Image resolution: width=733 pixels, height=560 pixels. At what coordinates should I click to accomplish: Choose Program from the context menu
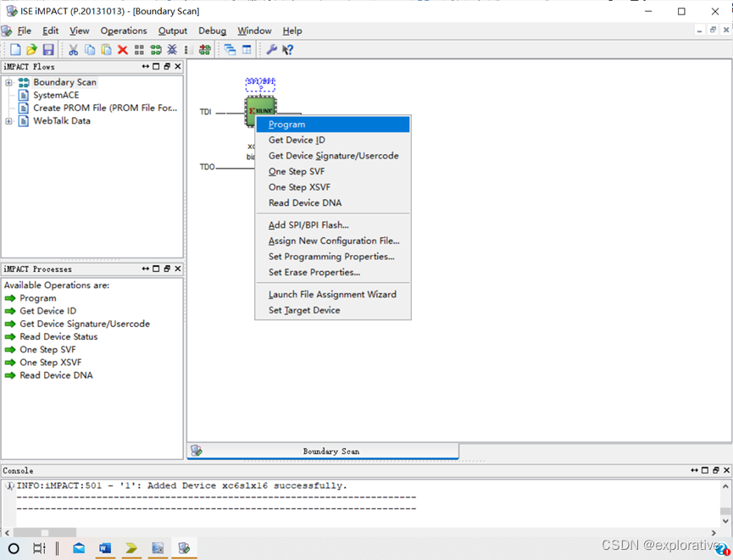click(333, 125)
